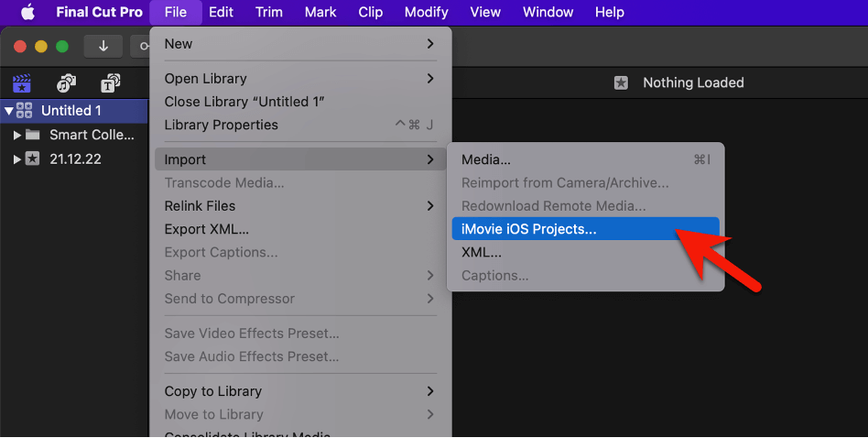868x438 pixels.
Task: Open the Apple menu
Action: pos(27,12)
